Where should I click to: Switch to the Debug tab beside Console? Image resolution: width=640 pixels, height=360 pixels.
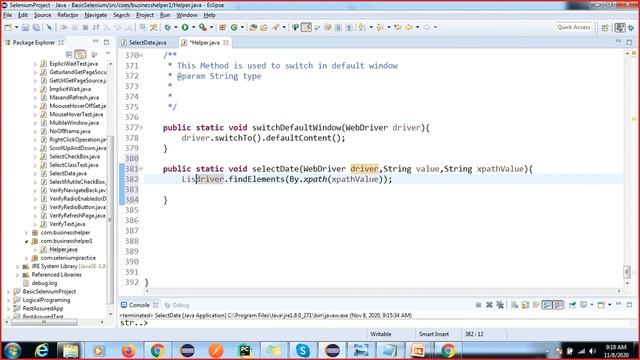point(177,305)
